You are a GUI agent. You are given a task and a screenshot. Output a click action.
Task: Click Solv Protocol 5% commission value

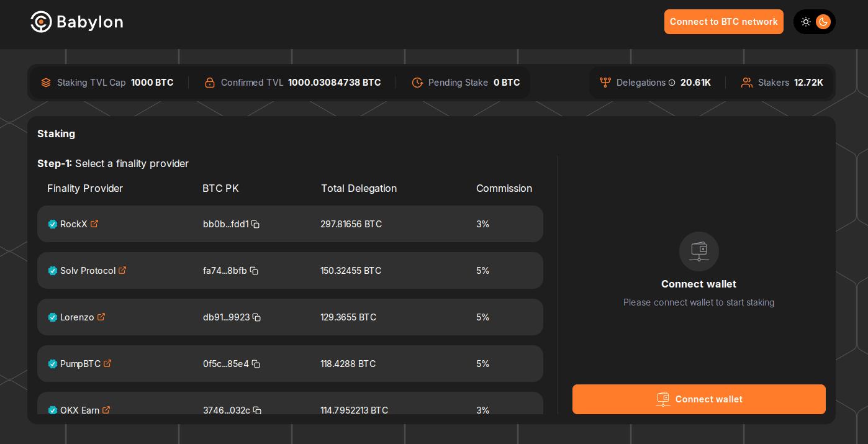[x=483, y=271]
